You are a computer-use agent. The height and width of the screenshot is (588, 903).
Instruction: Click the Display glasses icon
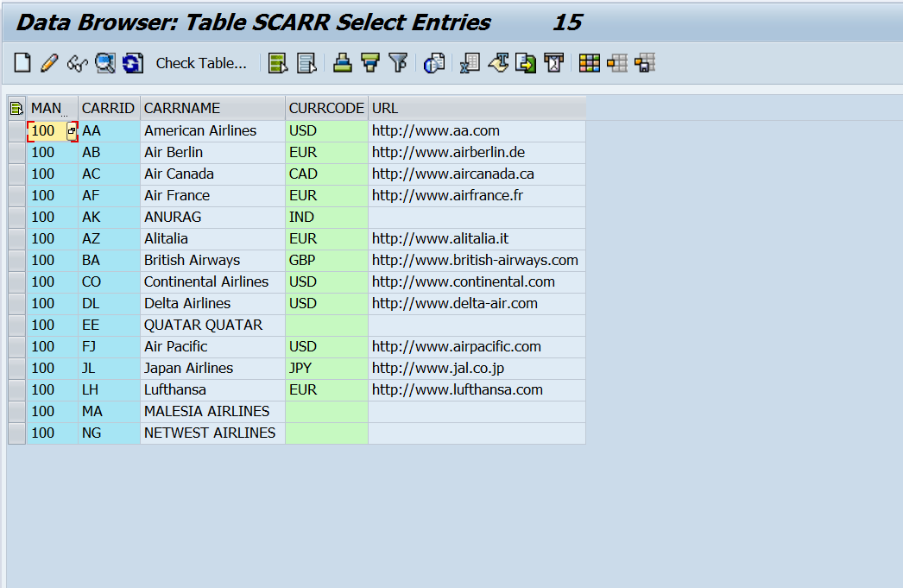tap(77, 62)
